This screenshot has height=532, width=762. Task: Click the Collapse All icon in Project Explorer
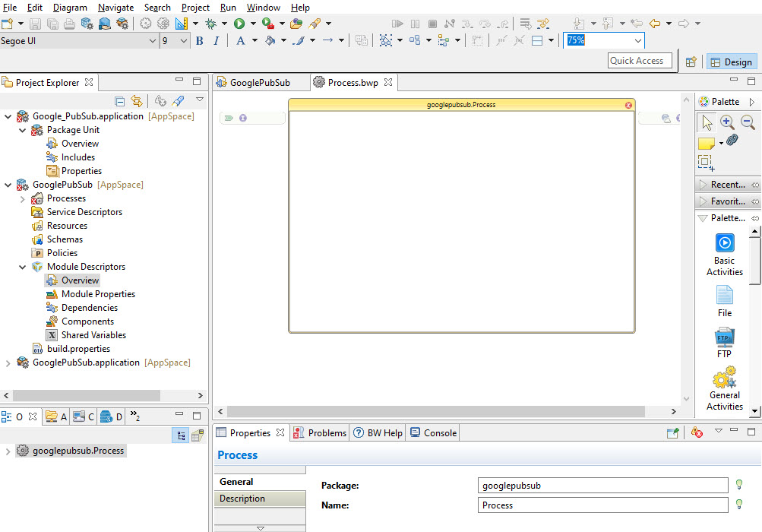(120, 101)
